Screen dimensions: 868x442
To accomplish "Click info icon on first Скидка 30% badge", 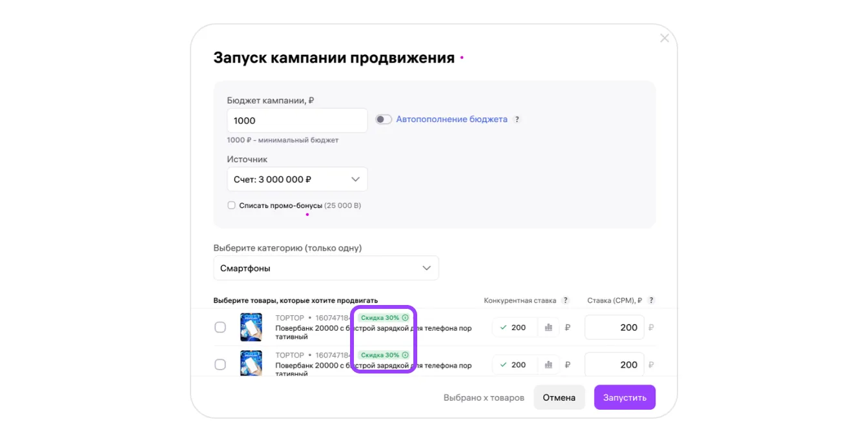I will coord(405,318).
